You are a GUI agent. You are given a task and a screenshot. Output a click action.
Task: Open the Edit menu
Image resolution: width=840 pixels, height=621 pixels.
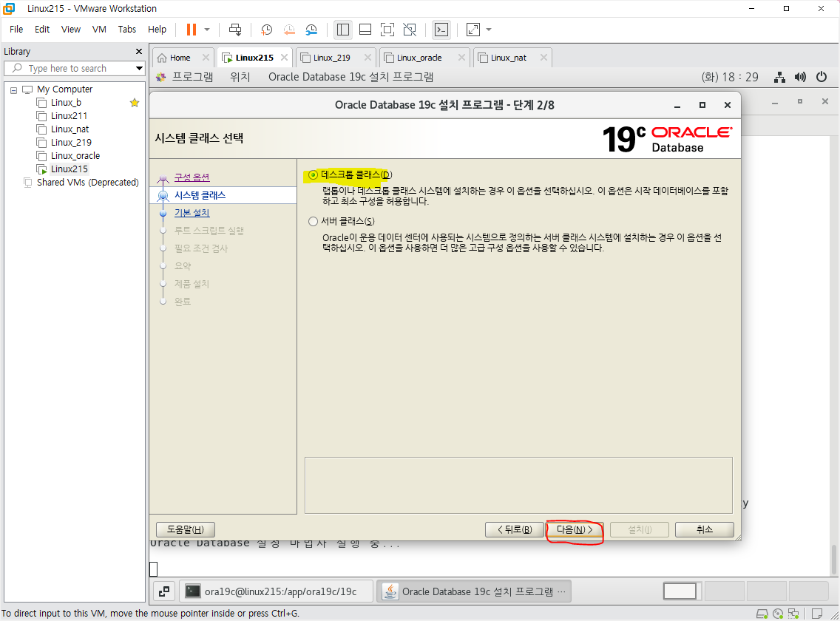coord(42,30)
